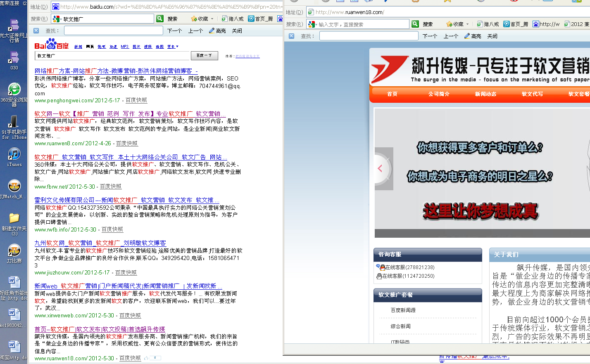The width and height of the screenshot is (590, 364).
Task: Click 下一个 in Baidu window find bar
Action: (174, 31)
